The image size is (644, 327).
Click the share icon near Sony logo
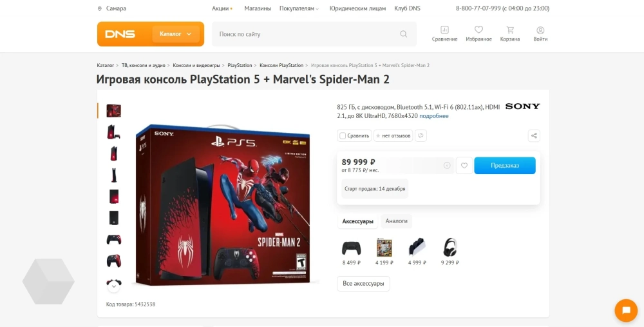pos(533,135)
